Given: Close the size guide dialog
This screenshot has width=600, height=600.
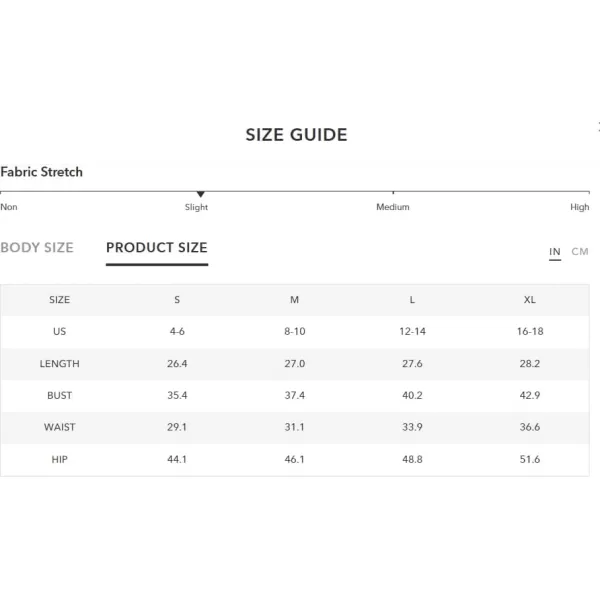Looking at the screenshot, I should [598, 127].
